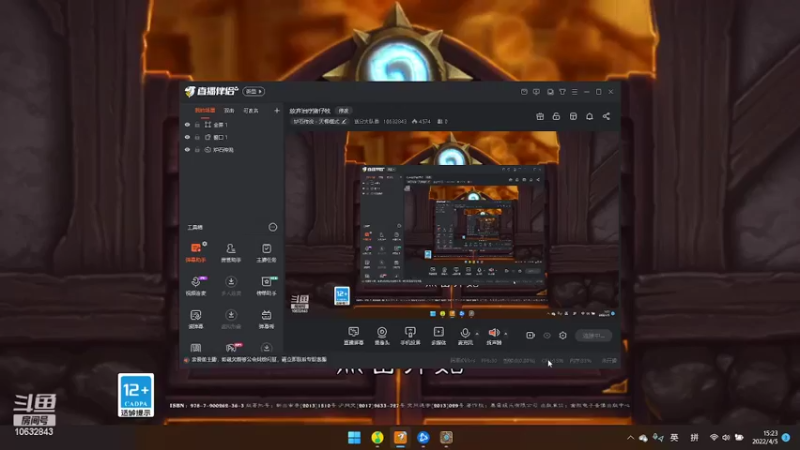Click the stream preview canvas
Image resolution: width=800 pixels, height=450 pixels.
pyautogui.click(x=452, y=224)
